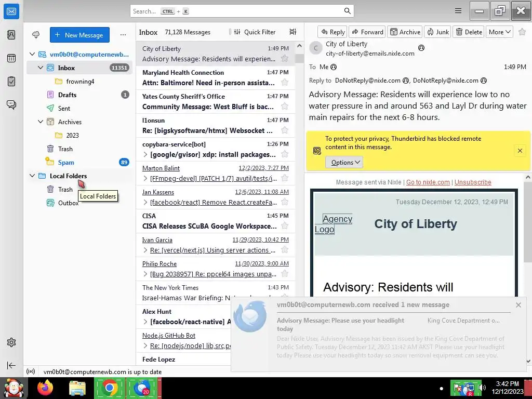
Task: Star the l1onsun message
Action: (285, 130)
